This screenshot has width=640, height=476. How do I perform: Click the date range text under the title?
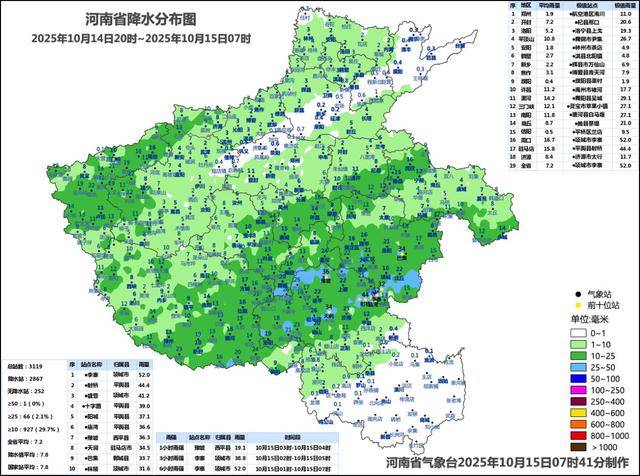[129, 38]
